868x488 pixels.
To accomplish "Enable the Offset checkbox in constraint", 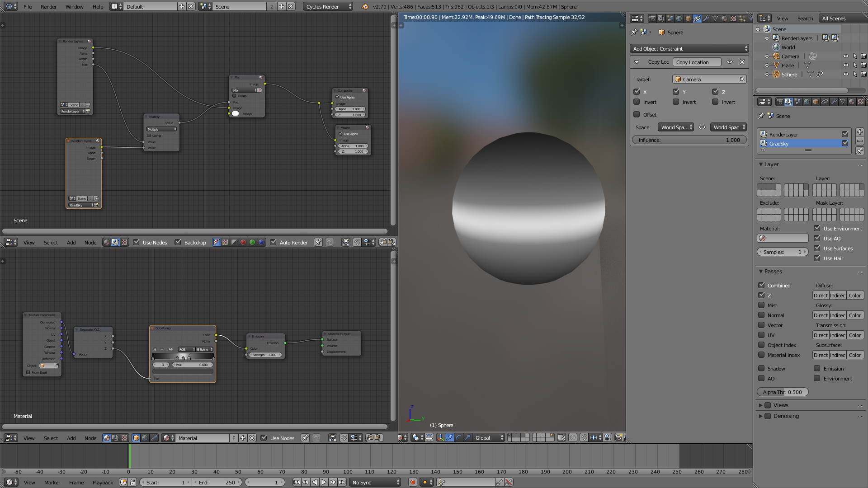I will pyautogui.click(x=637, y=114).
